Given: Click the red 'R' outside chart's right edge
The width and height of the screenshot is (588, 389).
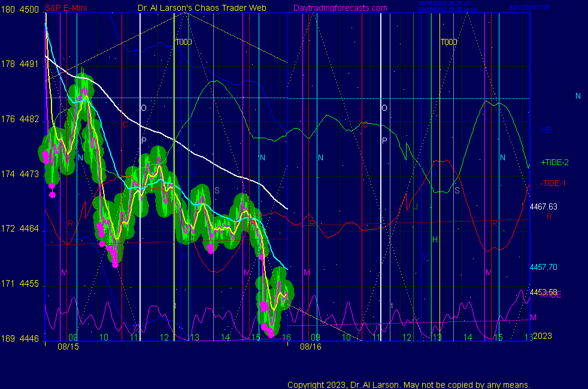Looking at the screenshot, I should (x=549, y=217).
